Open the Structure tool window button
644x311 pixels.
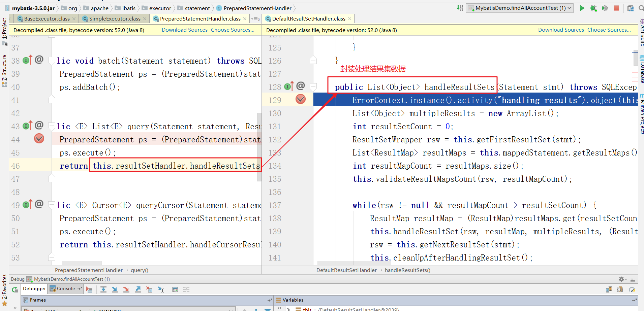[x=4, y=70]
